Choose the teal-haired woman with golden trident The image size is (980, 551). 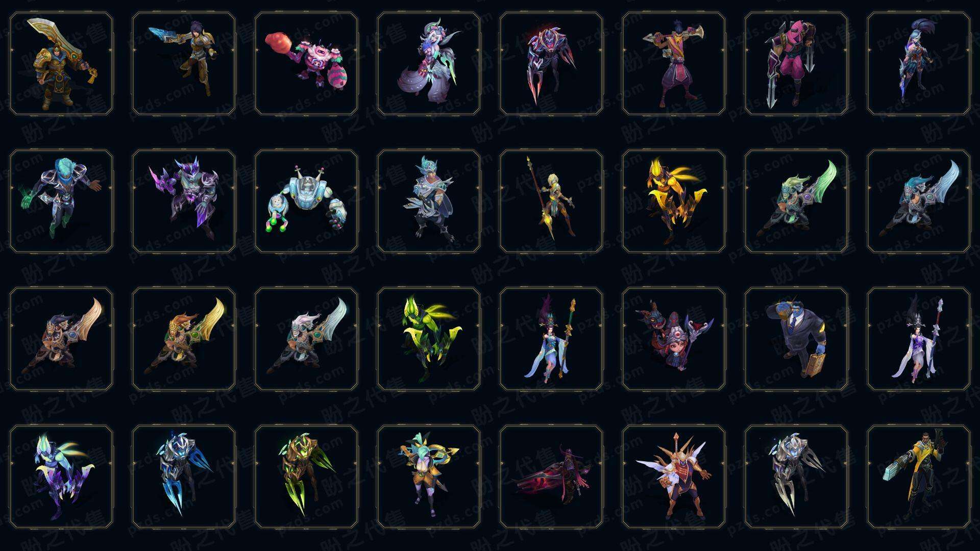tap(429, 477)
